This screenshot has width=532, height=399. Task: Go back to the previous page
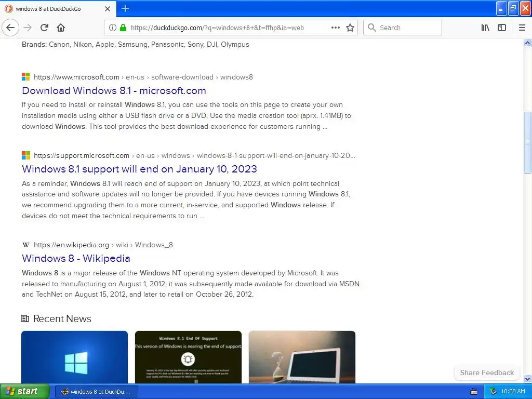coord(10,28)
